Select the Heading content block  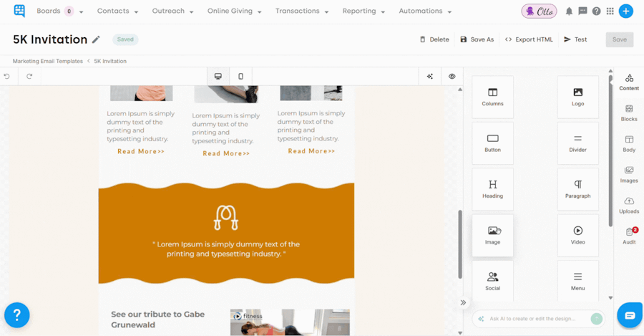(492, 189)
